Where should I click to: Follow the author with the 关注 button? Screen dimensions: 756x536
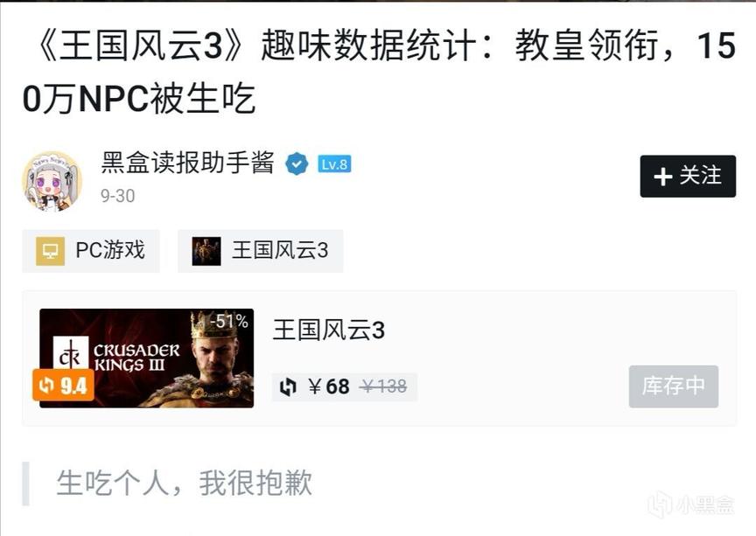click(x=688, y=176)
